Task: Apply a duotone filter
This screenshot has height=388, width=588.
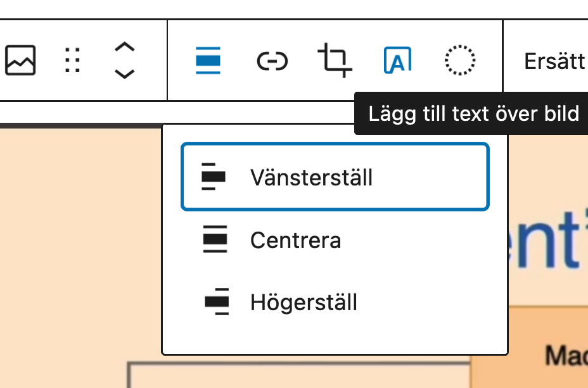Action: [460, 60]
